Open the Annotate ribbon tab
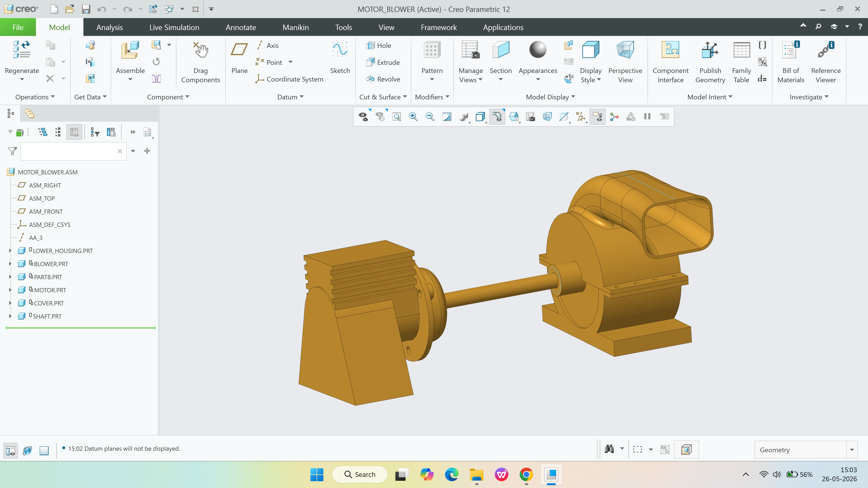Screen dimensions: 868x488 pos(241,27)
